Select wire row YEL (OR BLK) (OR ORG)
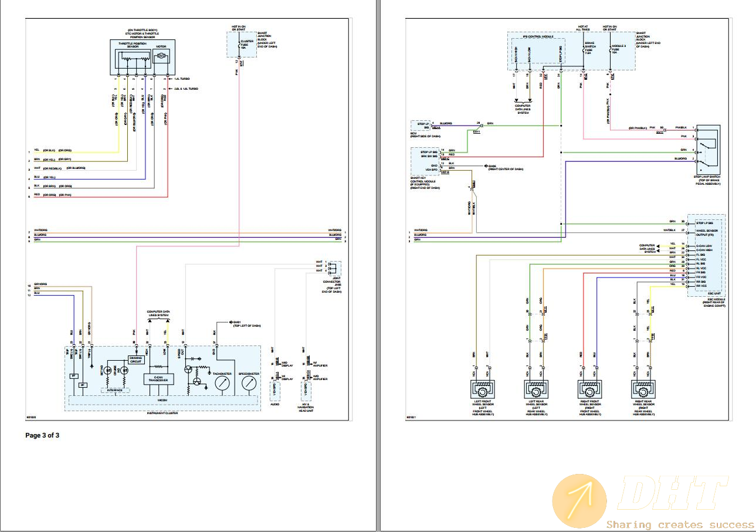 53,151
